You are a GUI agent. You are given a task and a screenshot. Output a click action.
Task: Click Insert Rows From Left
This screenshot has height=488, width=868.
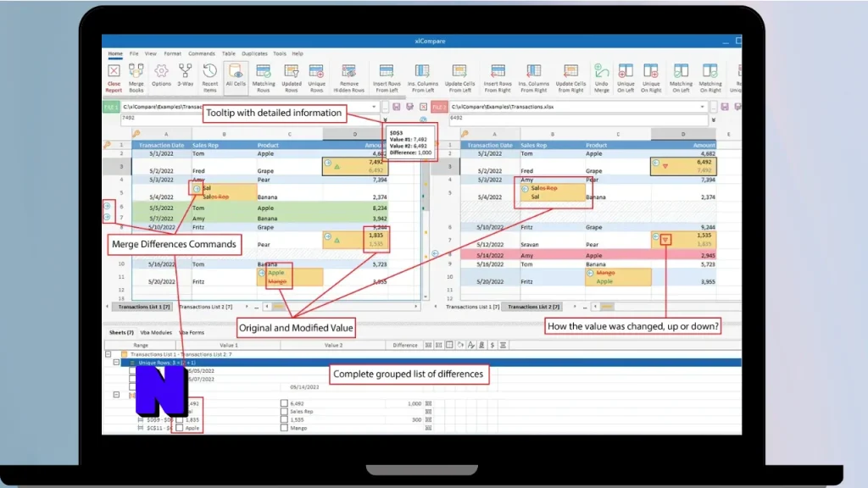(x=387, y=77)
